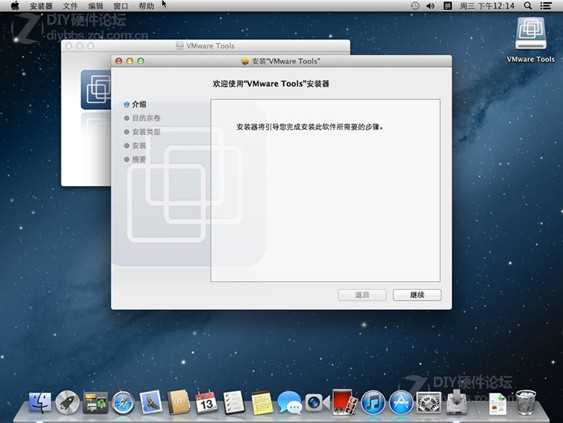This screenshot has width=563, height=423.
Task: Open the 窗口 menu
Action: coord(121,6)
